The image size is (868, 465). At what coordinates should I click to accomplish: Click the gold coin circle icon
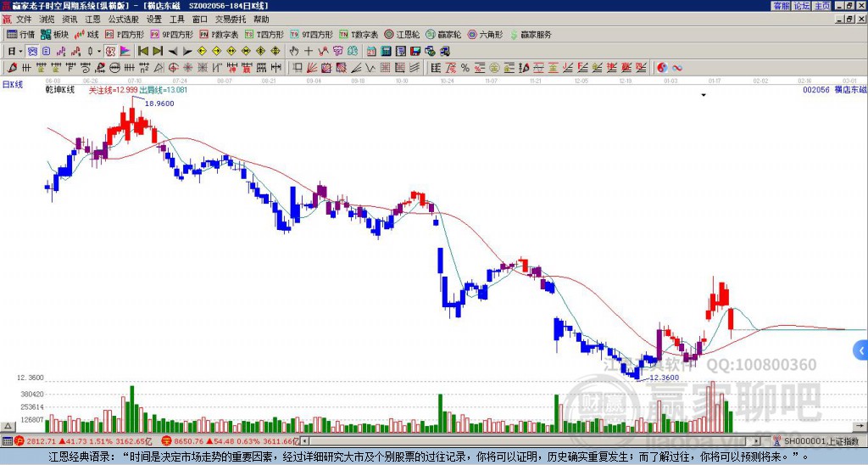494,68
